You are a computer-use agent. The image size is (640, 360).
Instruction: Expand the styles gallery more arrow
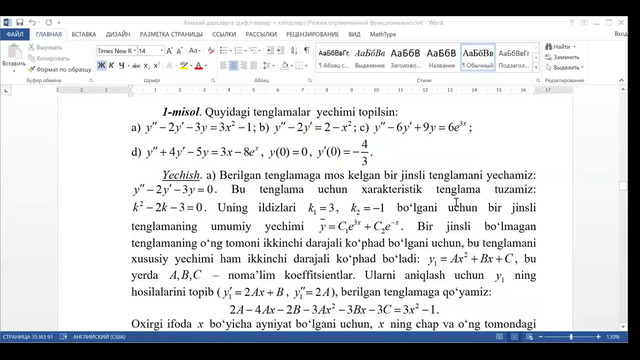[536, 67]
